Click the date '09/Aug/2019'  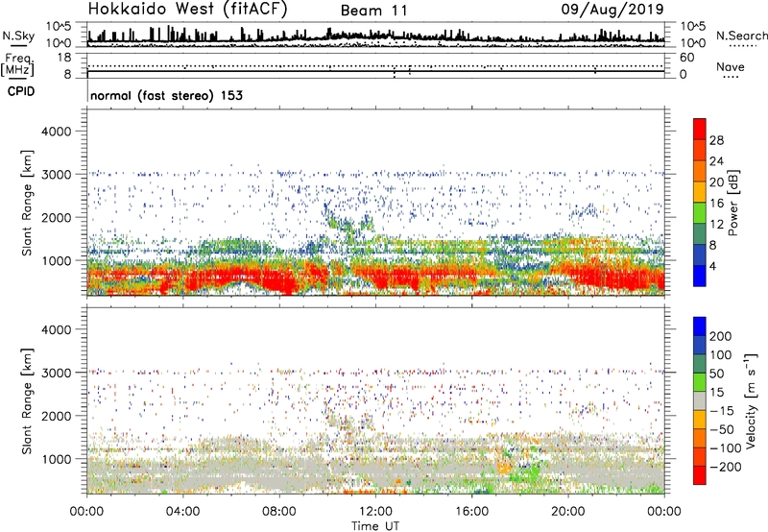click(612, 9)
